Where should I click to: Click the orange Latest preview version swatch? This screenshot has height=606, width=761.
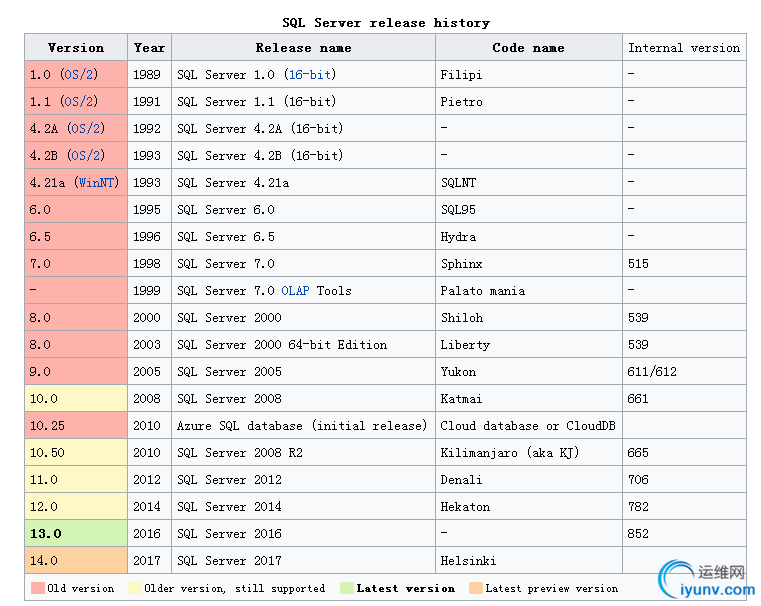click(x=476, y=588)
